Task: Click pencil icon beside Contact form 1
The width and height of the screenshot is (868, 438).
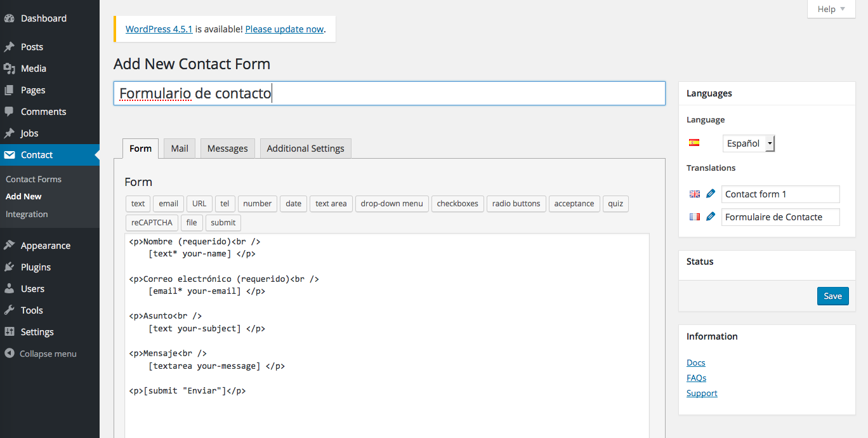Action: pos(711,194)
